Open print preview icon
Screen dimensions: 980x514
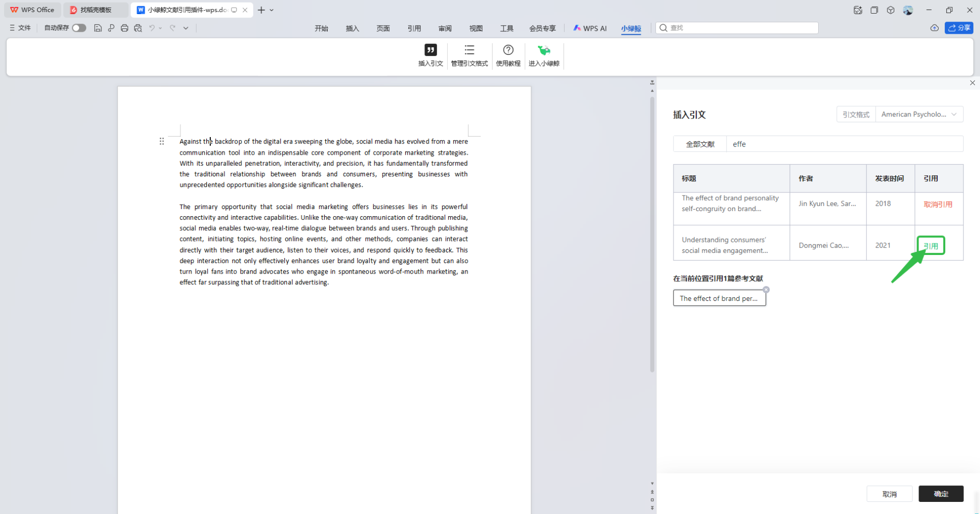click(x=138, y=28)
